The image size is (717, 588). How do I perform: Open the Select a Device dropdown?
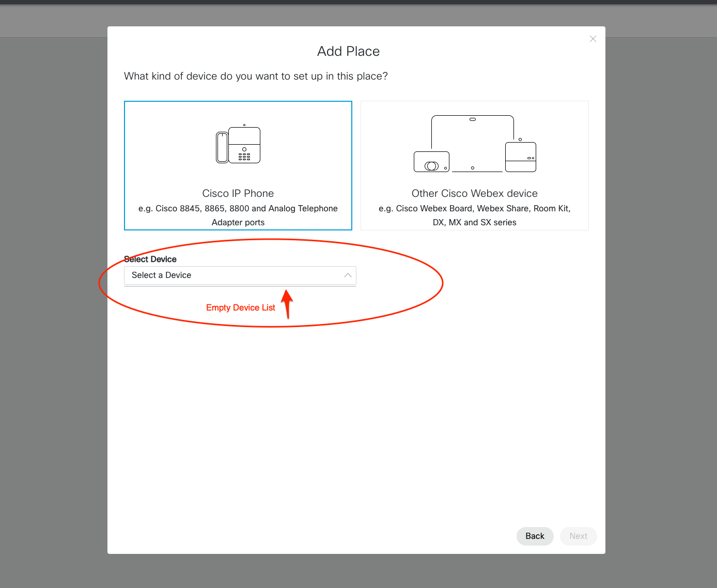click(240, 275)
